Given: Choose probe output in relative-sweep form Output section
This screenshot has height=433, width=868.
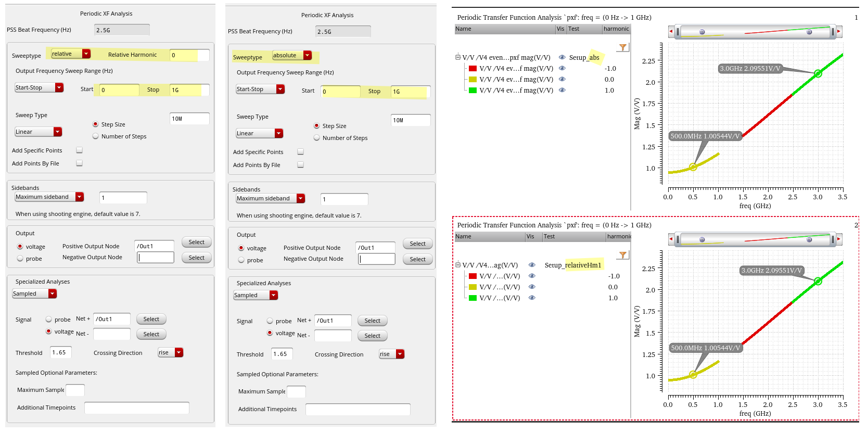Looking at the screenshot, I should point(20,258).
